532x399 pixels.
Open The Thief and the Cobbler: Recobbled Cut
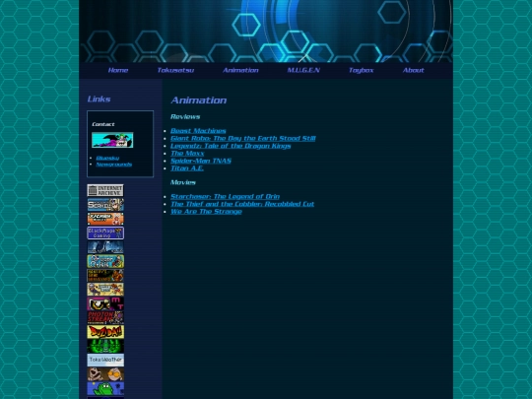pyautogui.click(x=242, y=204)
